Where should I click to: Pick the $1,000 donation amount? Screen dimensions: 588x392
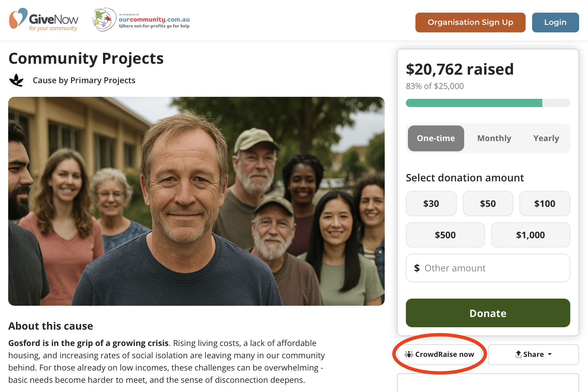pyautogui.click(x=530, y=235)
